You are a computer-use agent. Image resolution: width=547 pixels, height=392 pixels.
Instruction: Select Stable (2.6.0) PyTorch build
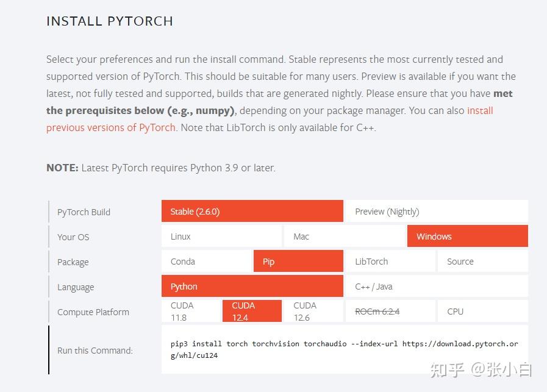(252, 212)
